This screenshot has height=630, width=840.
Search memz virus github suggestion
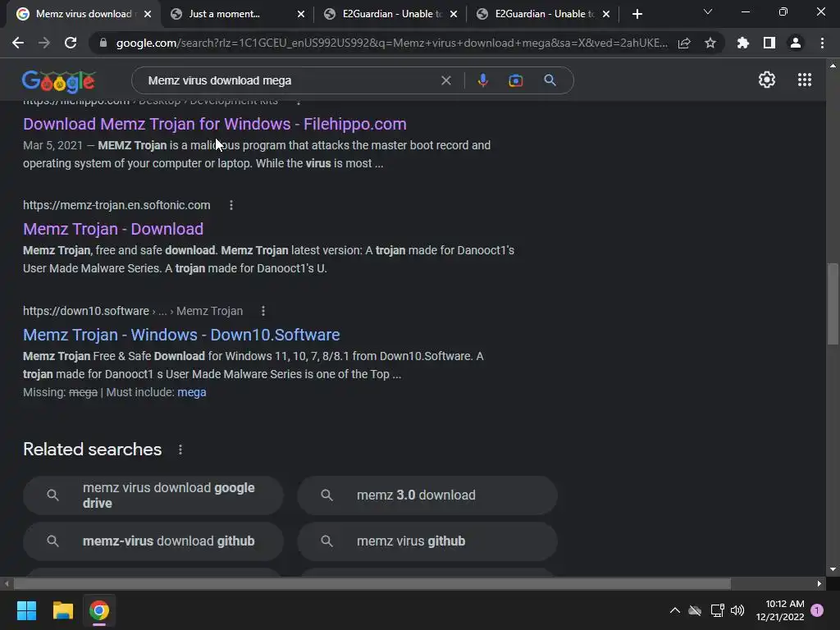[427, 541]
